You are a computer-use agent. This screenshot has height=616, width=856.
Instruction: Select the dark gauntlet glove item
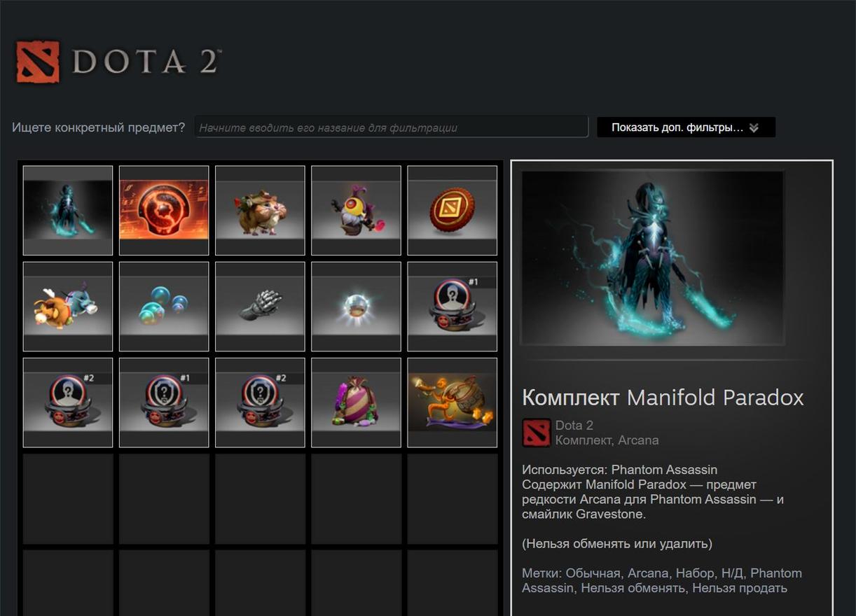(x=260, y=306)
